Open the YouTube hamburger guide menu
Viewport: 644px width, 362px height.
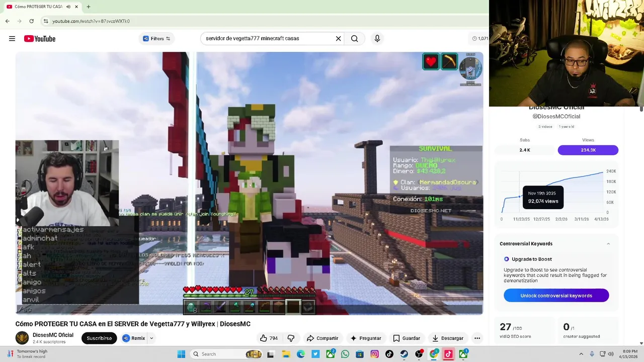12,39
